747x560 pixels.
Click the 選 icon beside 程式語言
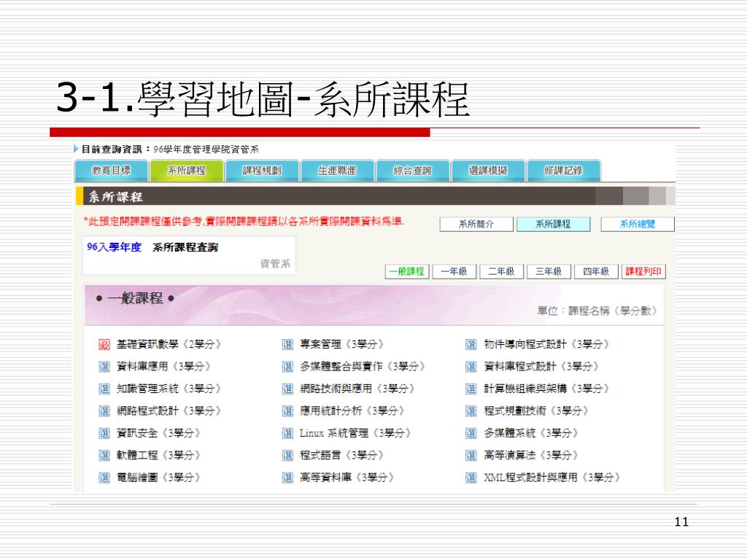[287, 456]
